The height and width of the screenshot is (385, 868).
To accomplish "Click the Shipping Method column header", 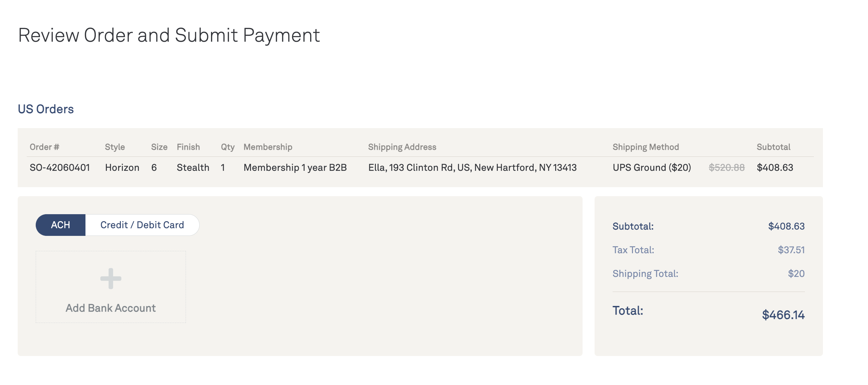I will [x=646, y=147].
